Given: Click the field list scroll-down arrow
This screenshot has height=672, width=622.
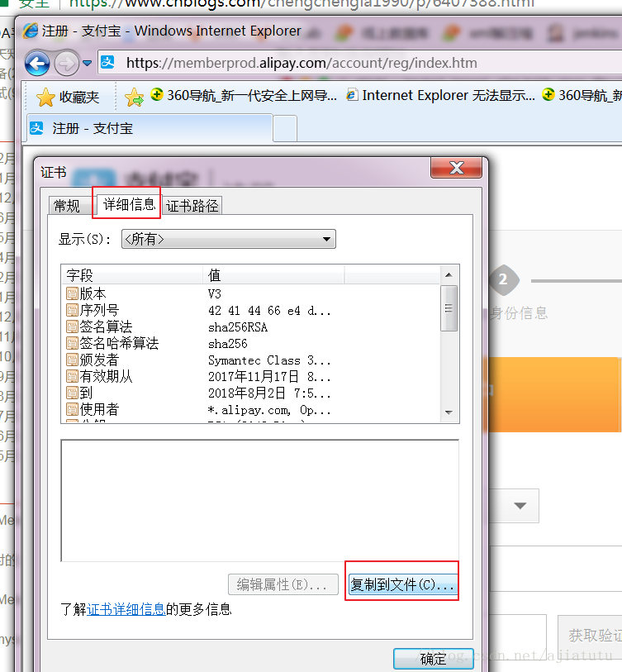Looking at the screenshot, I should [449, 412].
